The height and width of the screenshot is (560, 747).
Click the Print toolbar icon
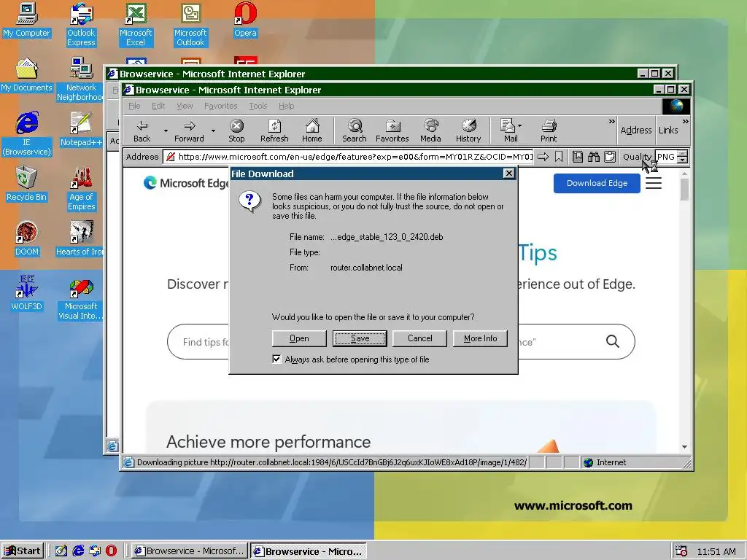549,131
